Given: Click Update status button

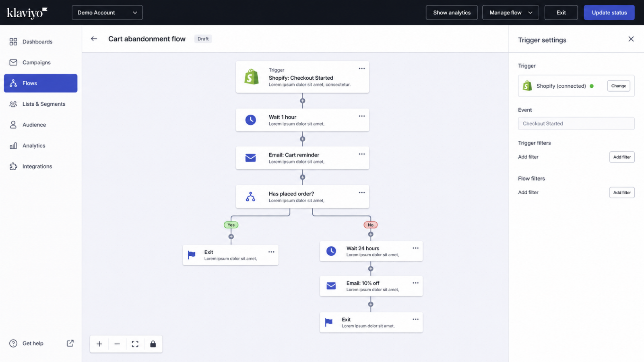Looking at the screenshot, I should pos(609,12).
